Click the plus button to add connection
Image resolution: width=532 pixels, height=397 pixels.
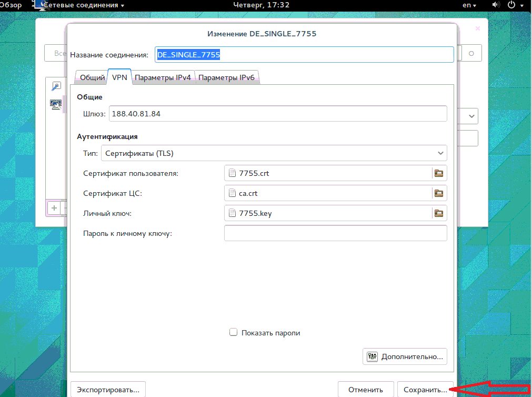point(54,208)
